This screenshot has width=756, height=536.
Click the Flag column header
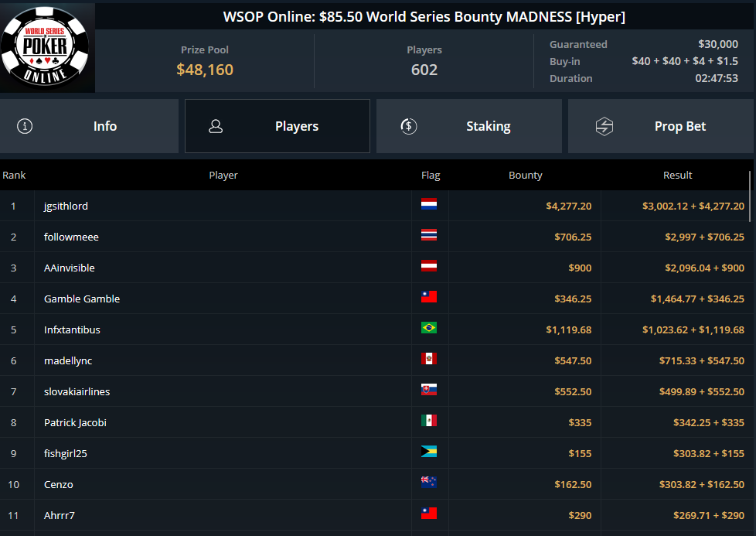click(431, 175)
